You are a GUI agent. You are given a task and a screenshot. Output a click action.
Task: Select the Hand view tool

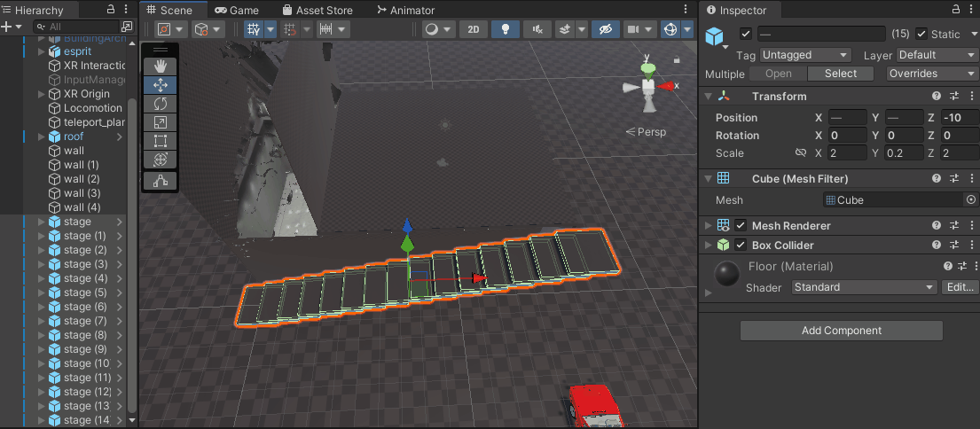click(x=161, y=66)
